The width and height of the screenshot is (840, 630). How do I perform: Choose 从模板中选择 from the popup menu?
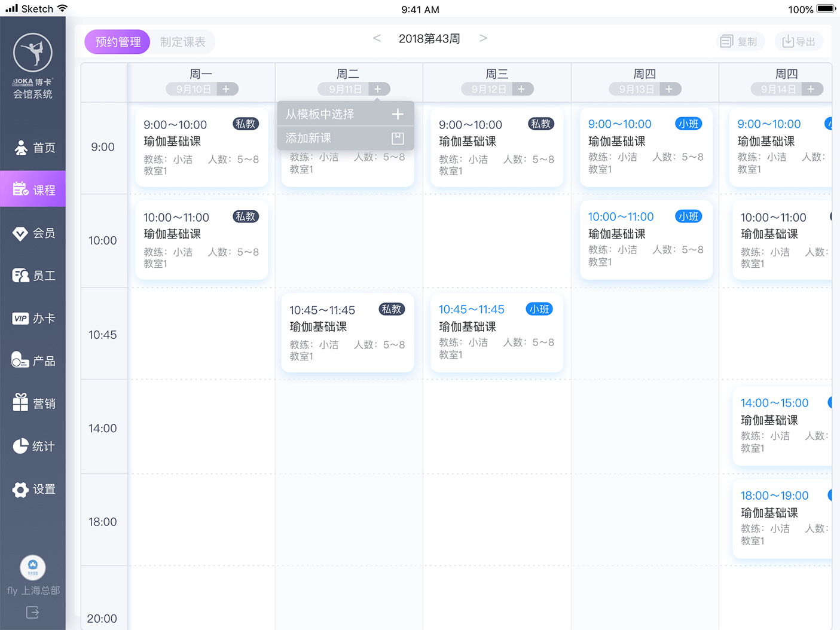click(x=345, y=114)
